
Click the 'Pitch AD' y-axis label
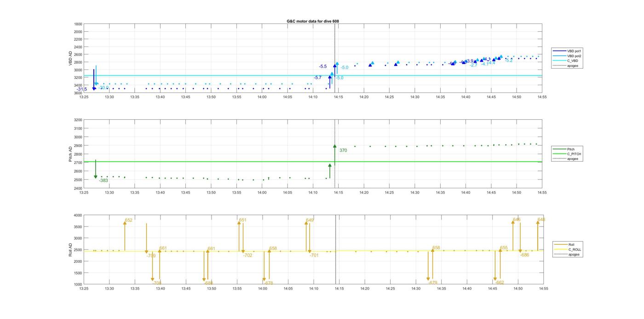pyautogui.click(x=71, y=154)
